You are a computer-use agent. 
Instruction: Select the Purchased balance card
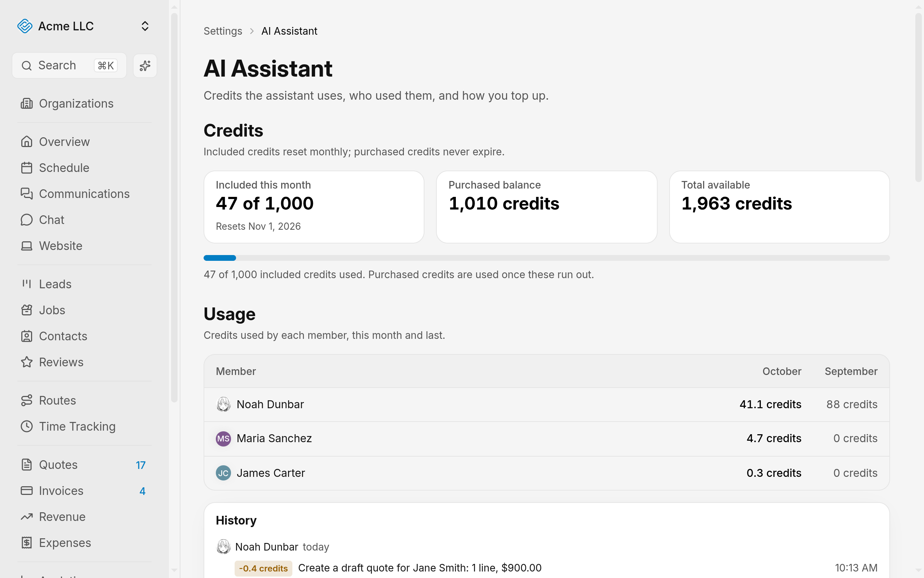coord(546,207)
